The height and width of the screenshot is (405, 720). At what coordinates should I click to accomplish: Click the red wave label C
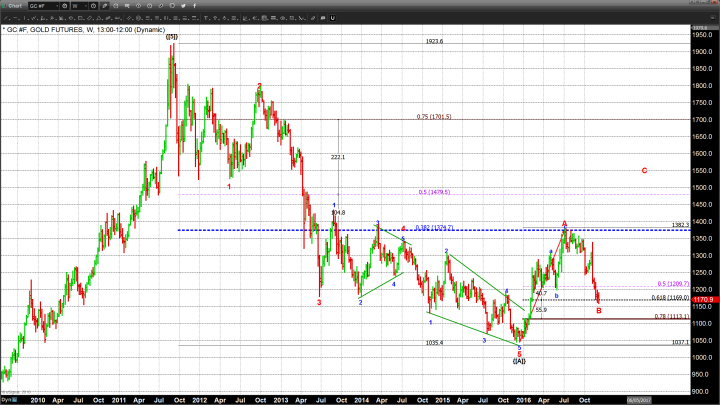[644, 171]
